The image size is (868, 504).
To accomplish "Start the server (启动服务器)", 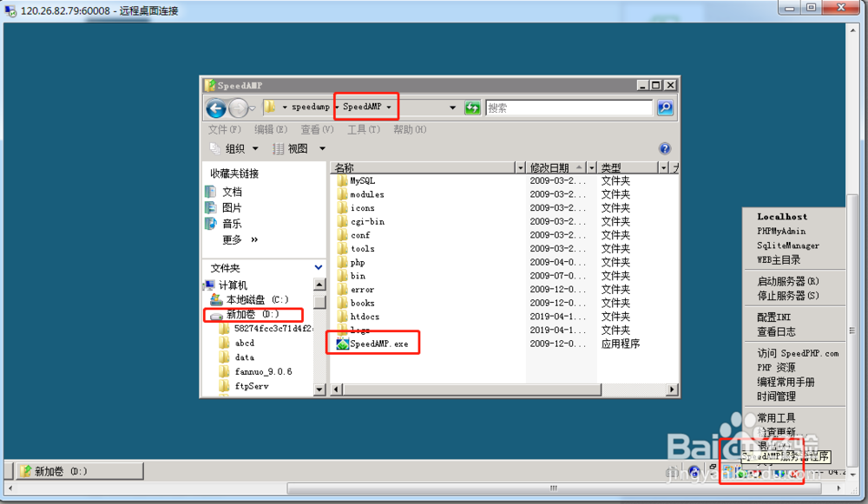I will pos(788,281).
